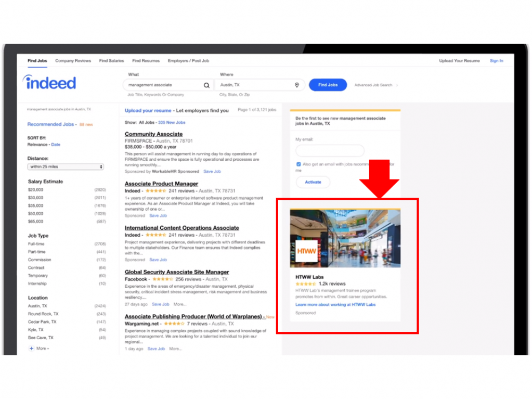Show the 335 New Jobs
This screenshot has height=399, width=532.
click(x=172, y=122)
